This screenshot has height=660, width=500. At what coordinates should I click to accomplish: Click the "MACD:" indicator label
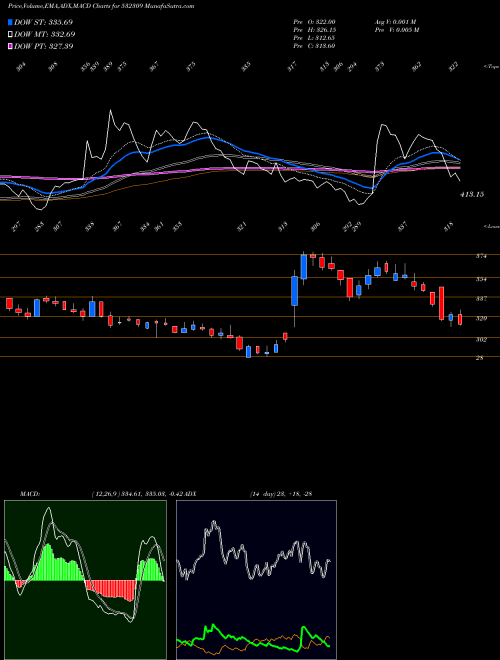tap(30, 494)
